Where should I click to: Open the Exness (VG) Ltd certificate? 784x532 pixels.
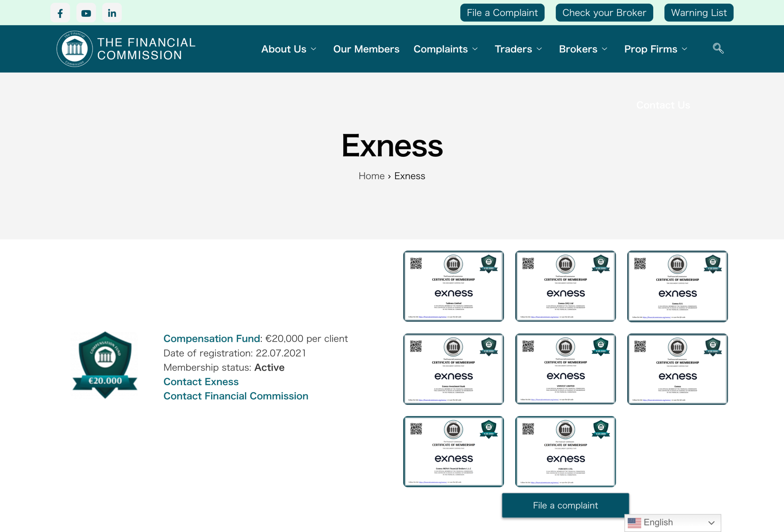(565, 286)
